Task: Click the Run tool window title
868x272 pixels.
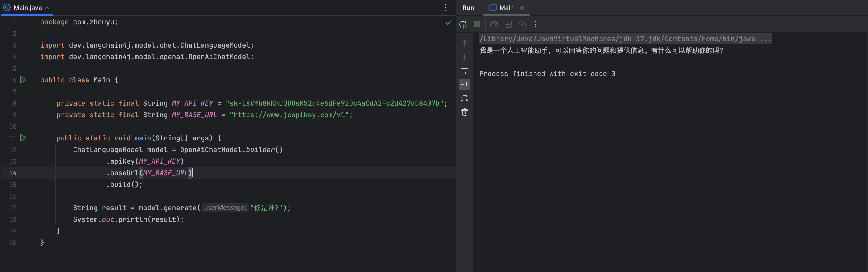Action: (468, 8)
